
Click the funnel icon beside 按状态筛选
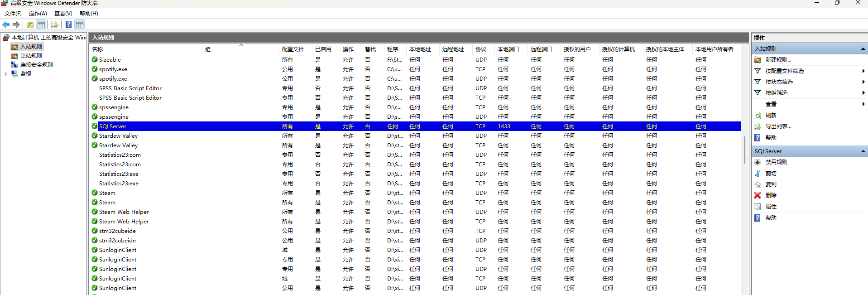coord(758,82)
